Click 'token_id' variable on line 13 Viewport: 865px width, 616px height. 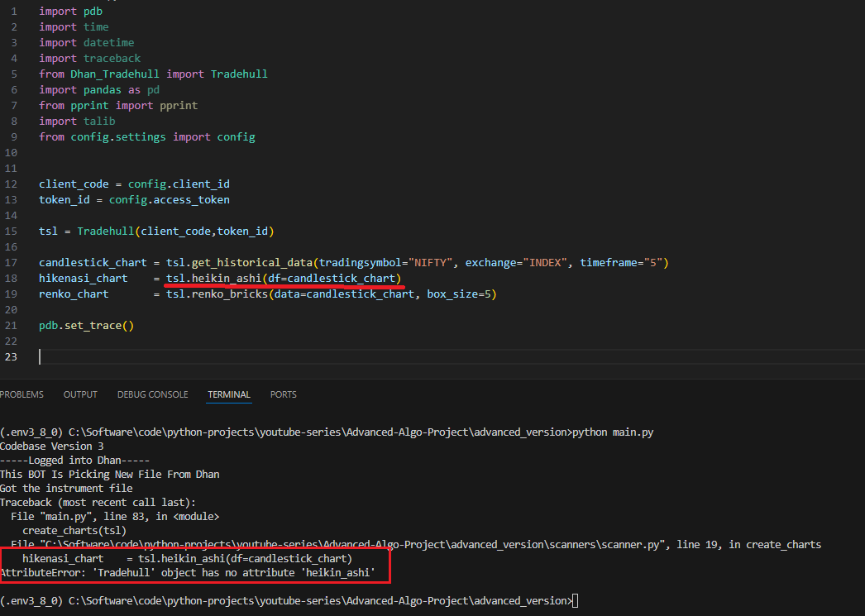64,199
